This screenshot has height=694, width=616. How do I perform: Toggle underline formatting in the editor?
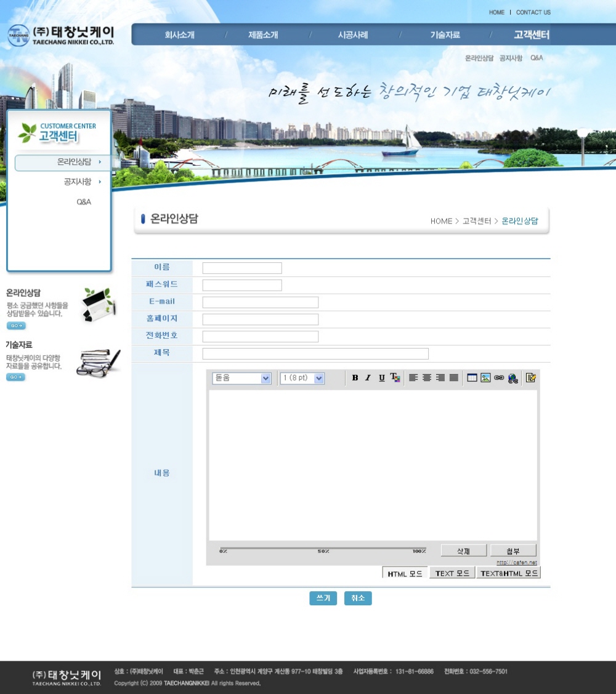(x=381, y=378)
